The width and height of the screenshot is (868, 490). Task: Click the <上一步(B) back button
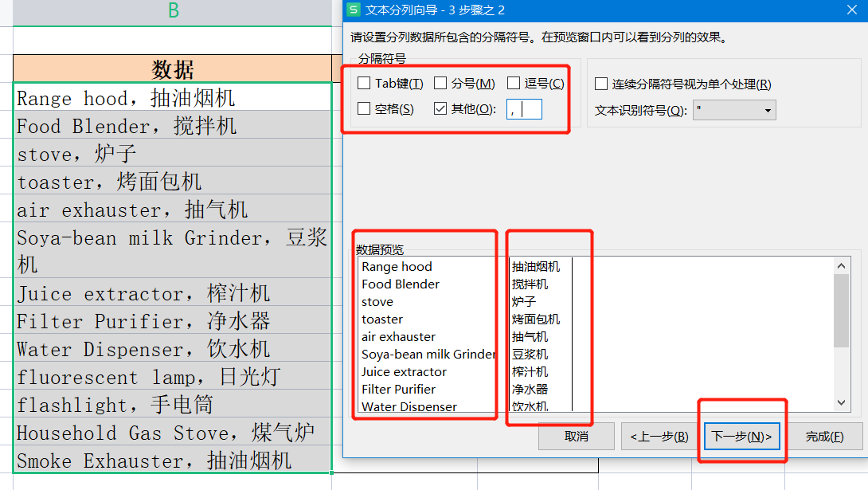[x=659, y=437]
